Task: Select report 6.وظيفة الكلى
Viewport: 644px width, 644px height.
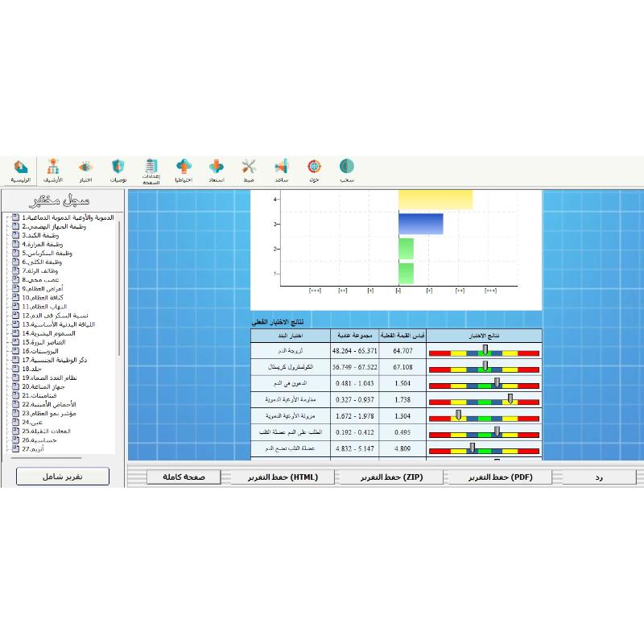Action: point(42,262)
